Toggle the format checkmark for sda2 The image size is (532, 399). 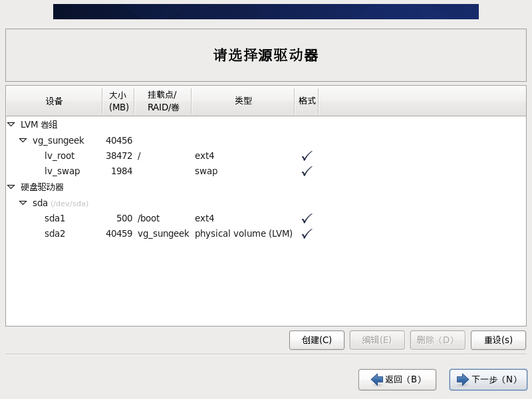pyautogui.click(x=306, y=233)
